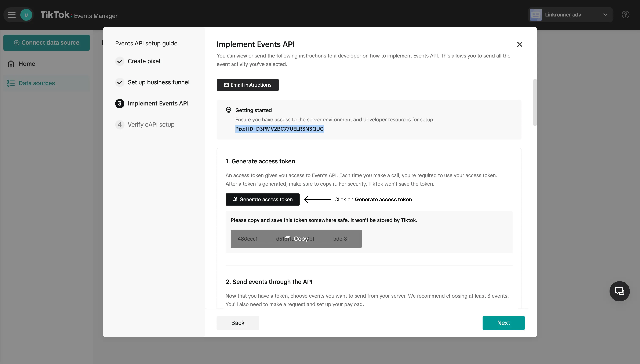Open the hamburger navigation menu
This screenshot has width=640, height=364.
click(x=12, y=15)
